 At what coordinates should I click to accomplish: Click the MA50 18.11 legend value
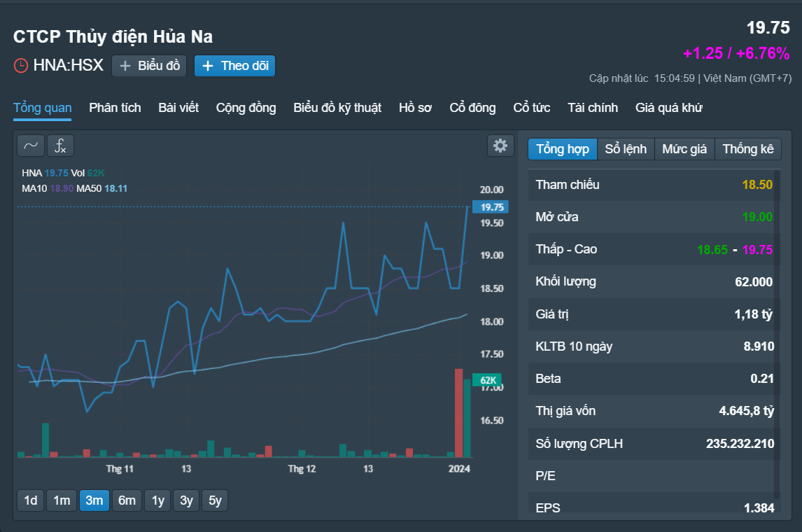115,188
